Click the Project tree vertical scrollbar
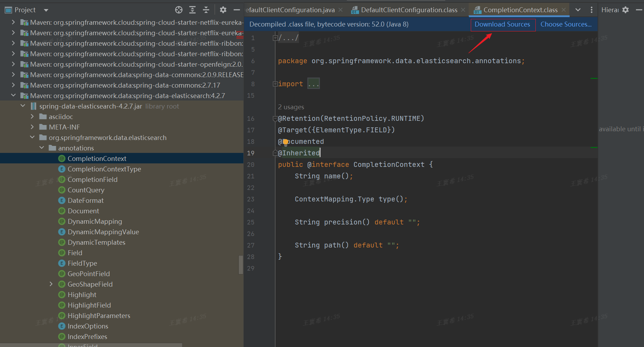The image size is (644, 347). 241,265
